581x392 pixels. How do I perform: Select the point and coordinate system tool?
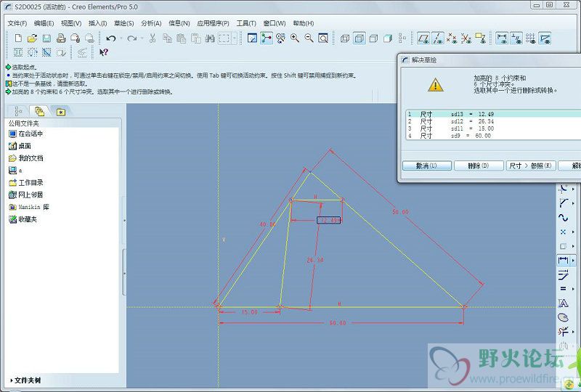[564, 232]
